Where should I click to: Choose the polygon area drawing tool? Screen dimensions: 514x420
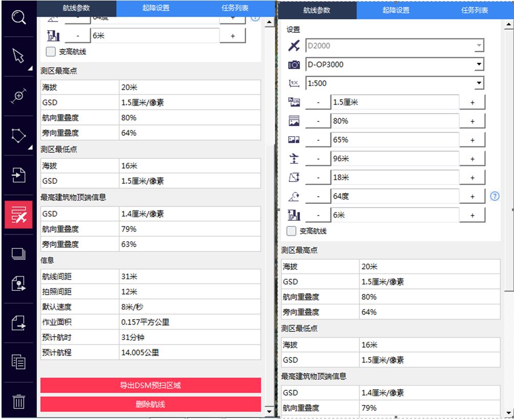coord(18,135)
